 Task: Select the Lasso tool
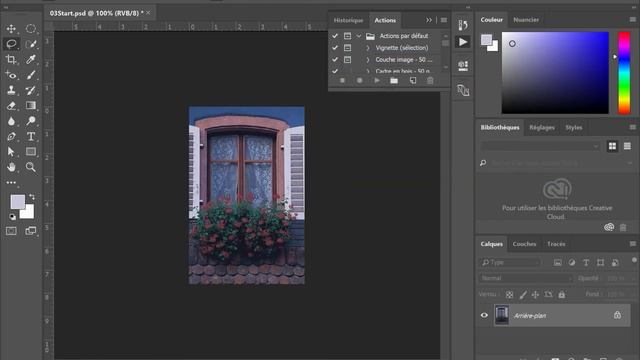tap(11, 44)
